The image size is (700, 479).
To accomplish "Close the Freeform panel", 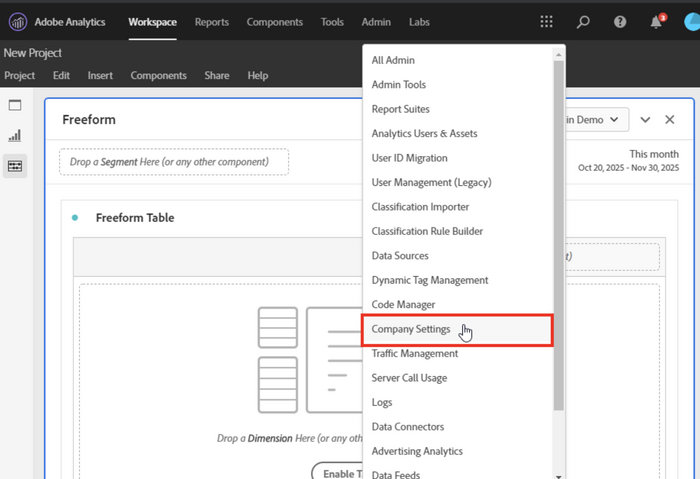I will pyautogui.click(x=670, y=120).
